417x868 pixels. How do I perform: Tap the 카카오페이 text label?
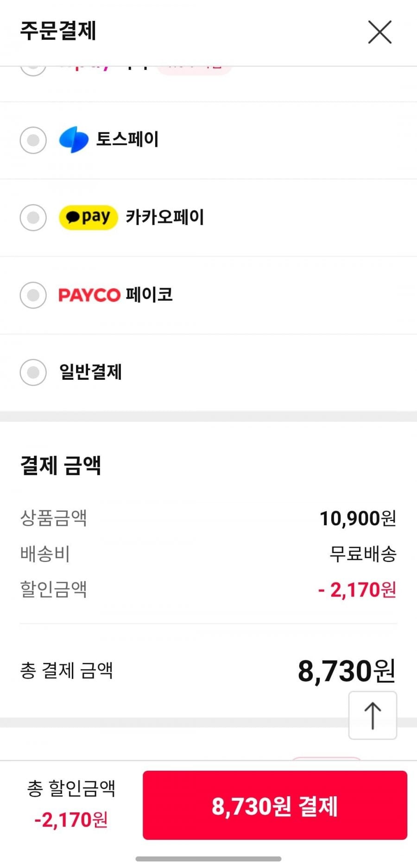(165, 217)
